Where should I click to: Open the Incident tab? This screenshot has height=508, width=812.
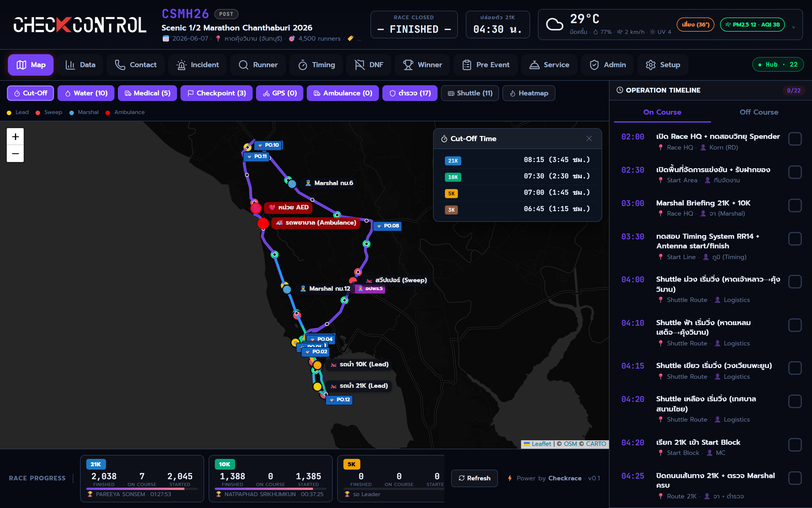[x=198, y=65]
